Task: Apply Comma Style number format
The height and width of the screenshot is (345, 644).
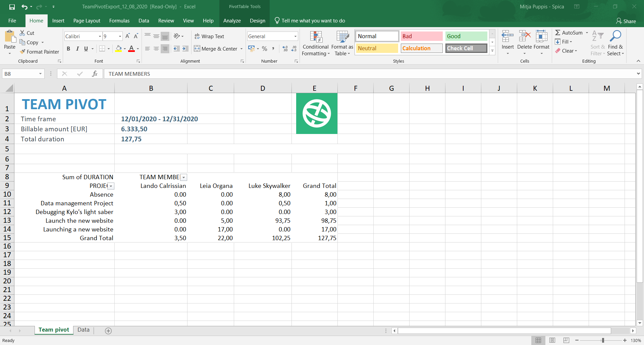Action: (x=273, y=49)
